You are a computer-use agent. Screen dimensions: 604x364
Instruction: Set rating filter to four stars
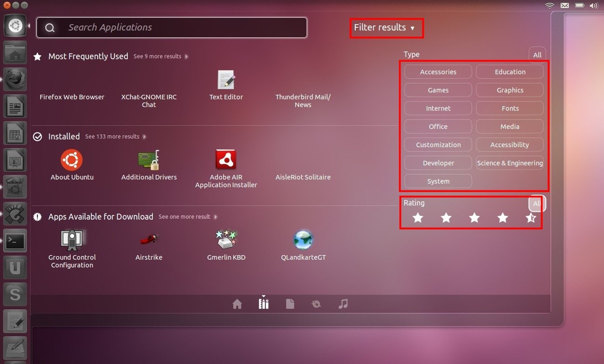pos(503,218)
